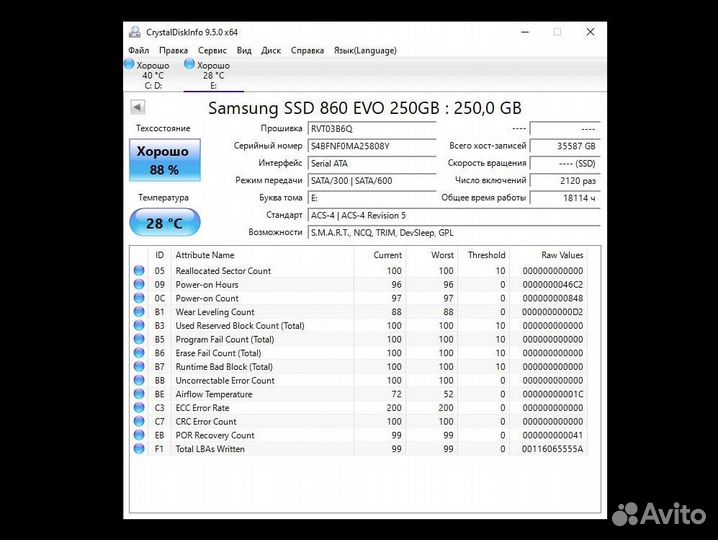Open the Файл menu
Image resolution: width=718 pixels, height=540 pixels.
tap(138, 50)
